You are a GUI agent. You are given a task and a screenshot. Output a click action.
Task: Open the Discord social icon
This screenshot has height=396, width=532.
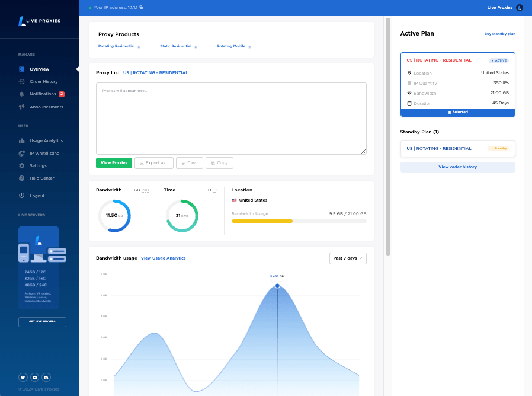coord(46,377)
